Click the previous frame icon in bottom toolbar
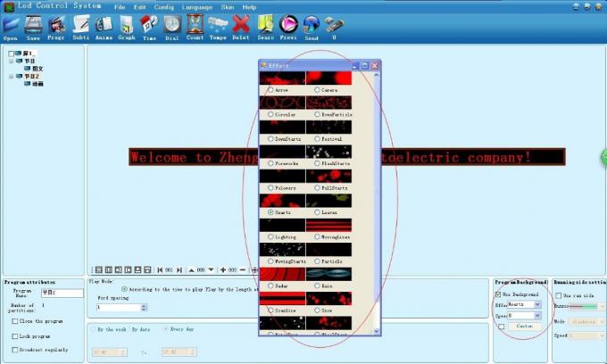This screenshot has width=607, height=364. [160, 270]
